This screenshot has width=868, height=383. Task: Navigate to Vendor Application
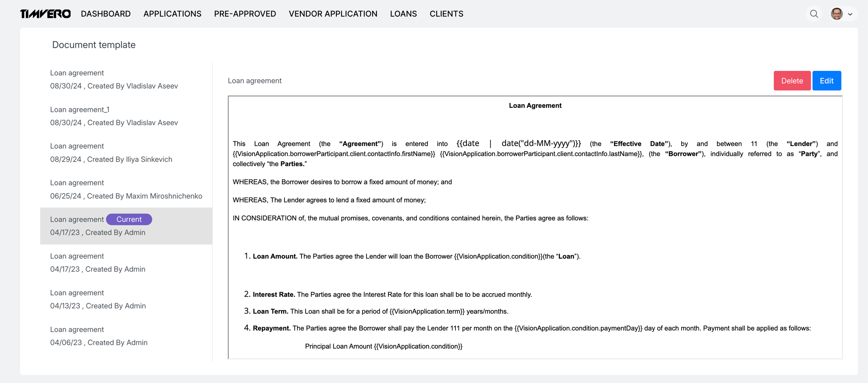(333, 14)
